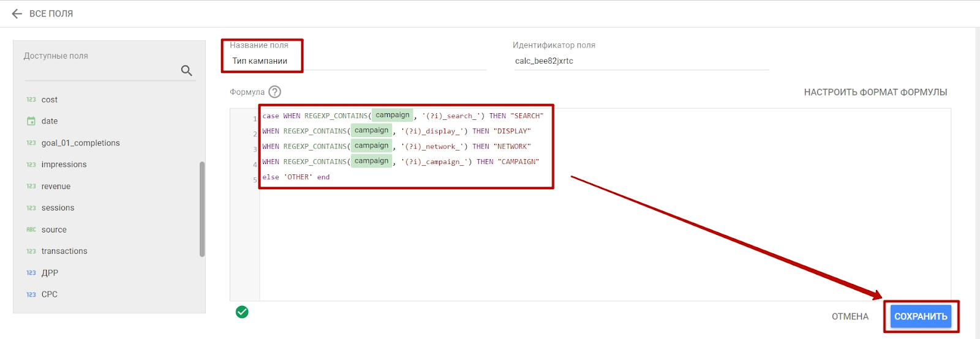Click the available fields search input

click(102, 71)
